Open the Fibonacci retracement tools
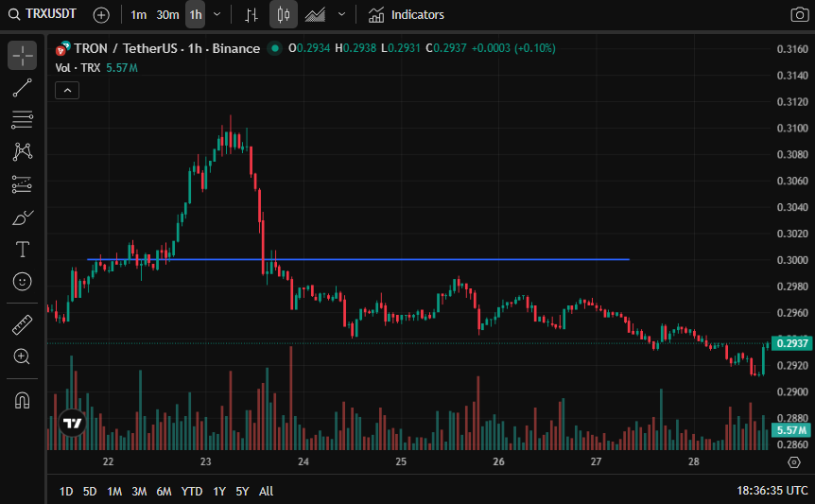The width and height of the screenshot is (815, 504). pos(23,119)
